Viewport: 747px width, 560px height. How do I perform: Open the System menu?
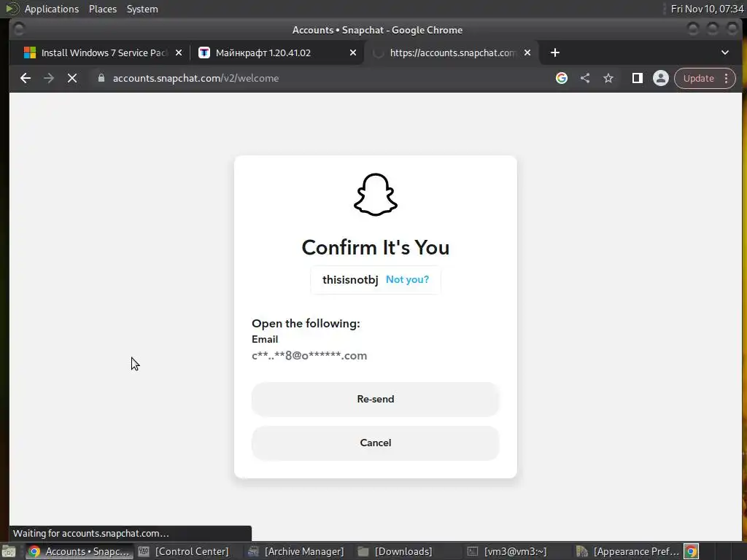point(142,9)
